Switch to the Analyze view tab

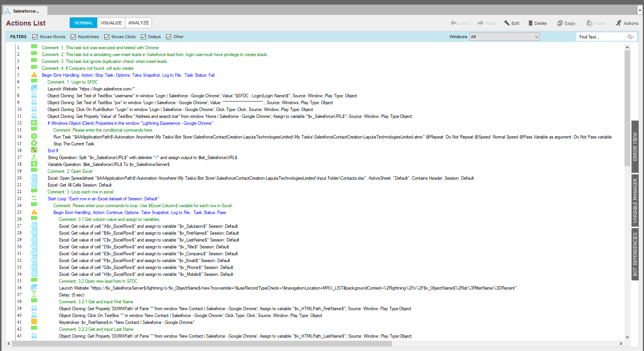139,23
